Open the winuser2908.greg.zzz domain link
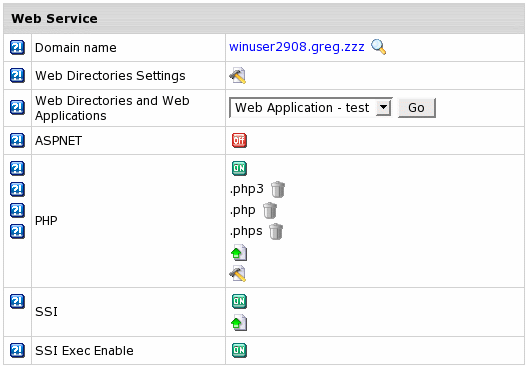526x366 pixels. pyautogui.click(x=297, y=47)
